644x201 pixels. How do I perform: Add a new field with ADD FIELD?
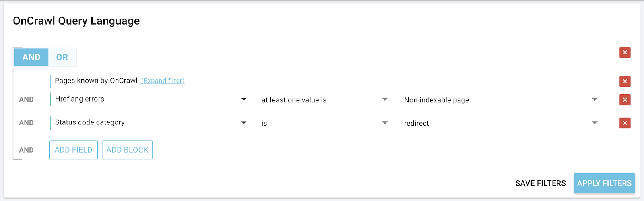coord(73,150)
